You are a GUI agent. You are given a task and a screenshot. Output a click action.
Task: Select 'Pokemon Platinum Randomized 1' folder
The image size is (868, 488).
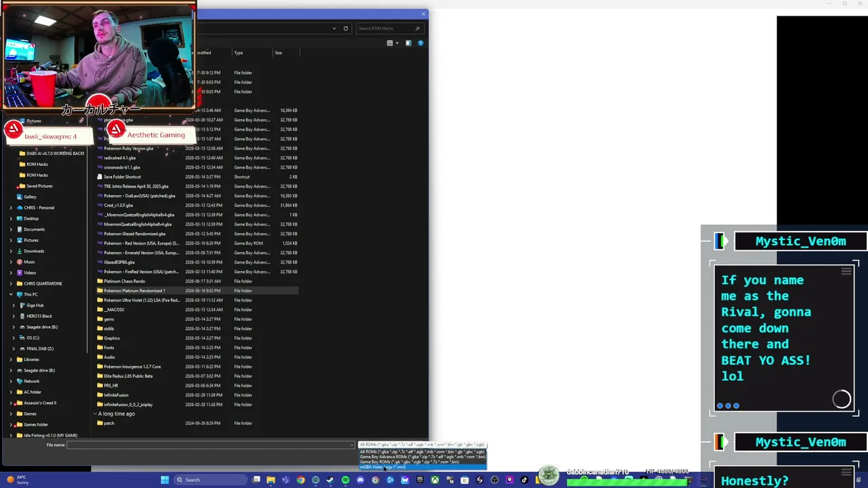tap(134, 291)
